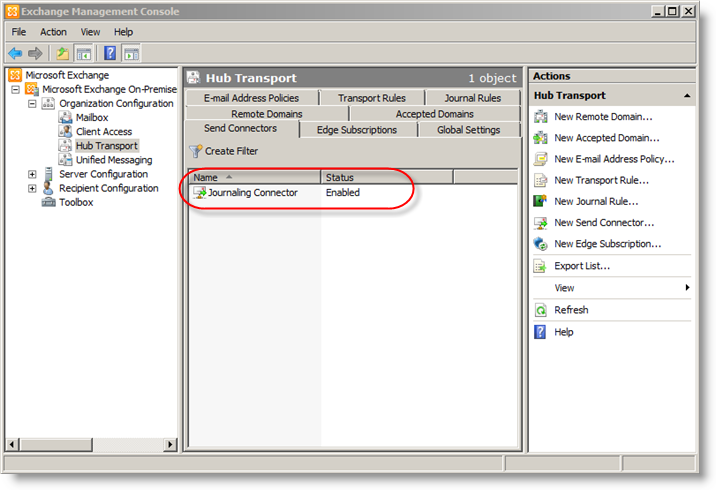Viewport: 716px width, 490px height.
Task: Click the New Remote Domain icon
Action: 541,117
